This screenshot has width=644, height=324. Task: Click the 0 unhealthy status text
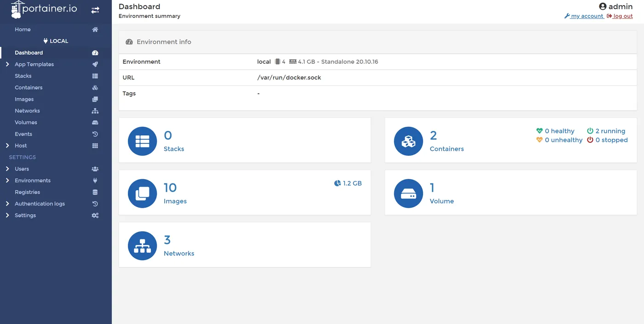click(x=563, y=140)
